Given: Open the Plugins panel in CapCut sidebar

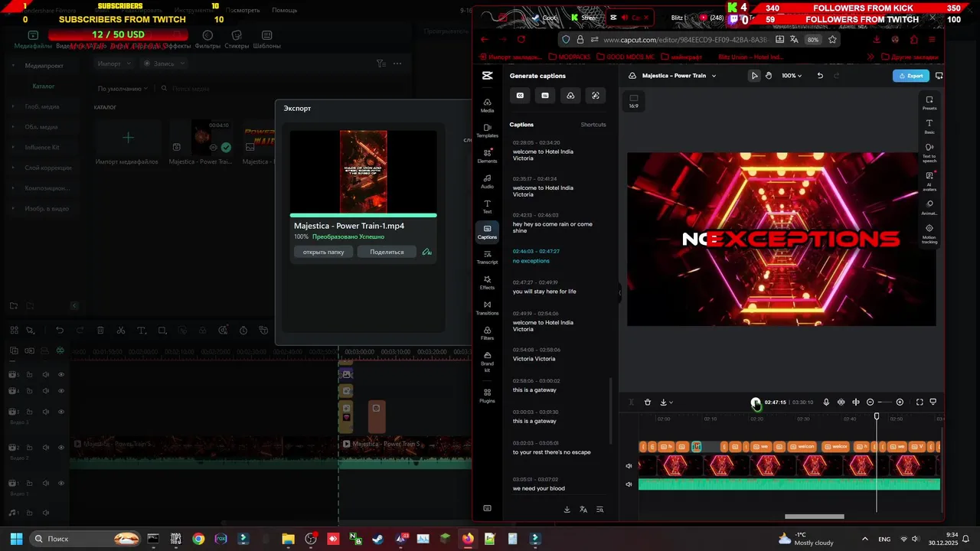Looking at the screenshot, I should click(487, 396).
